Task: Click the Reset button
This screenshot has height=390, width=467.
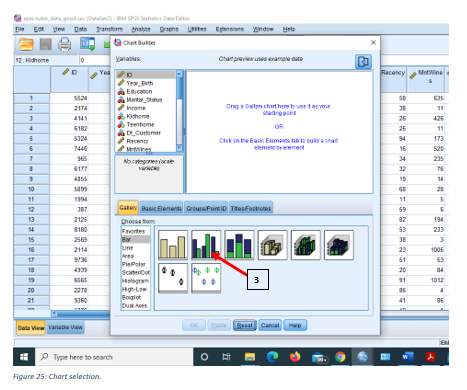Action: pyautogui.click(x=245, y=325)
